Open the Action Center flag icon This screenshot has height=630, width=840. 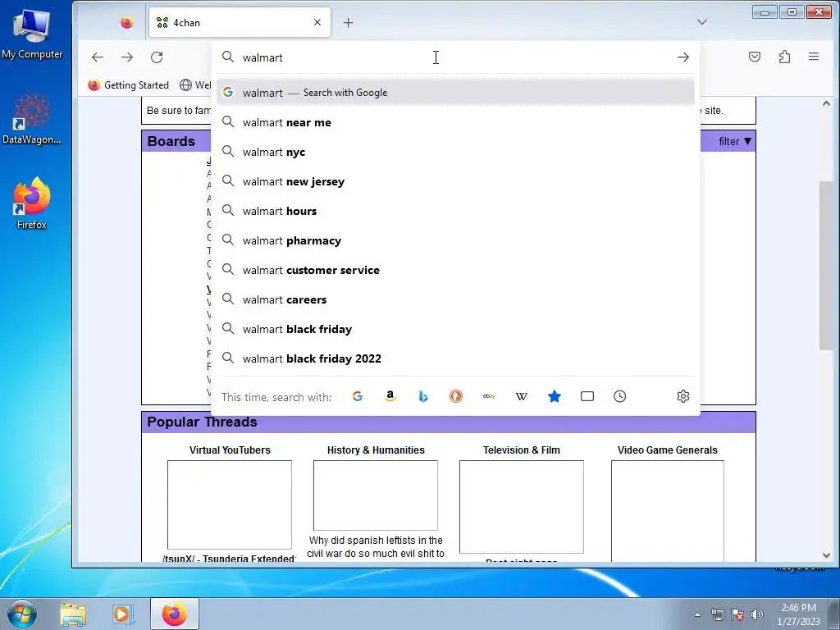(x=737, y=614)
